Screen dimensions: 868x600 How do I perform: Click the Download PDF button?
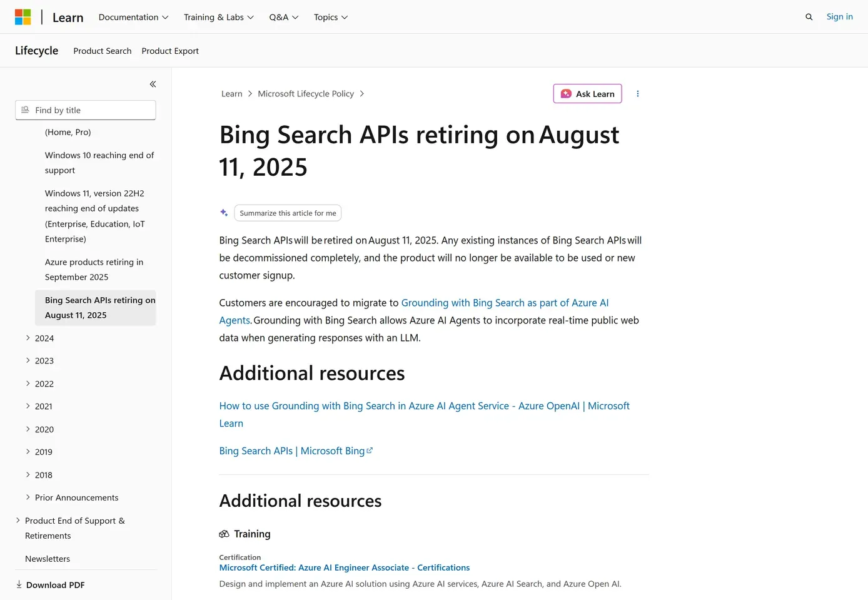pyautogui.click(x=50, y=585)
